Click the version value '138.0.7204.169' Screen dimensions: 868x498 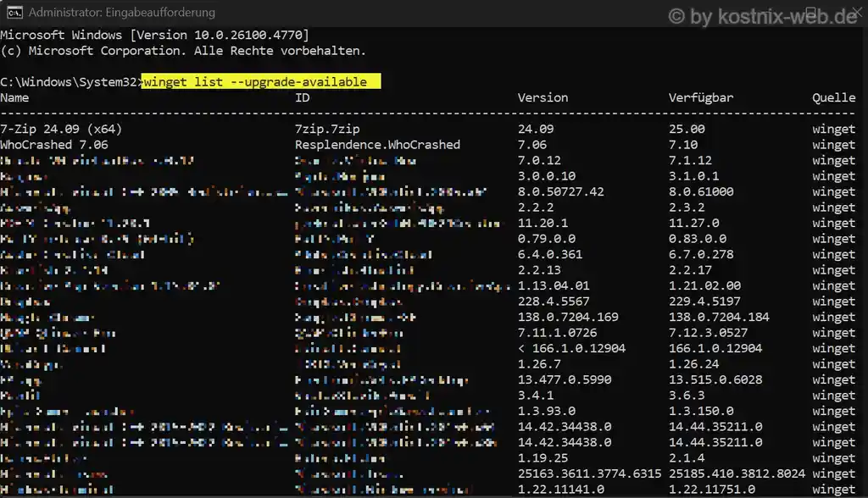(x=568, y=317)
